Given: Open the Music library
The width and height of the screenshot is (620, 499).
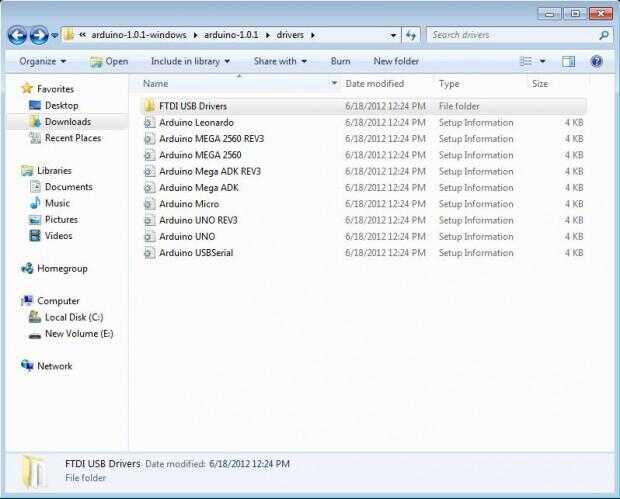Looking at the screenshot, I should tap(57, 203).
